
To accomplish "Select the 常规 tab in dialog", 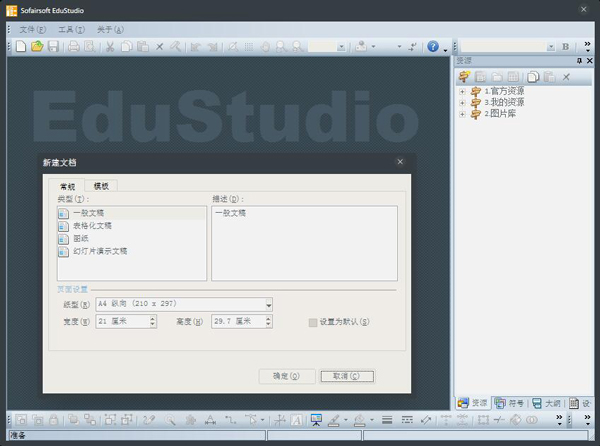I will [x=67, y=186].
